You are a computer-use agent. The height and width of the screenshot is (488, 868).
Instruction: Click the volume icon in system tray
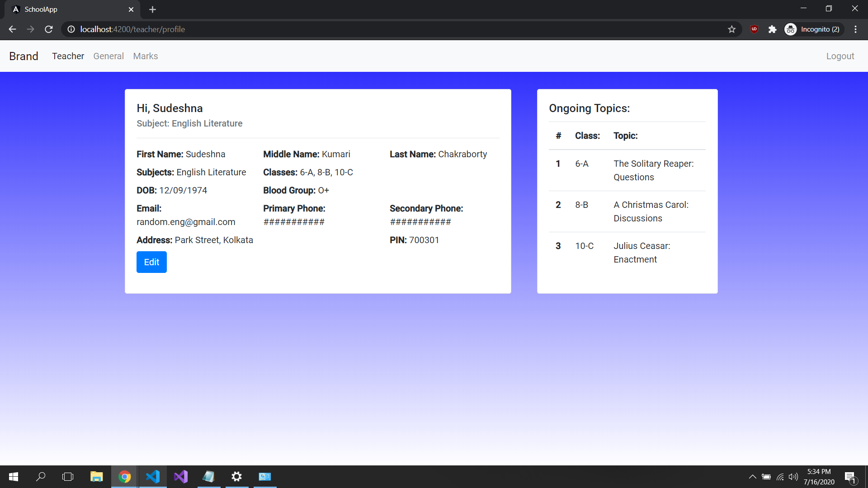click(794, 477)
